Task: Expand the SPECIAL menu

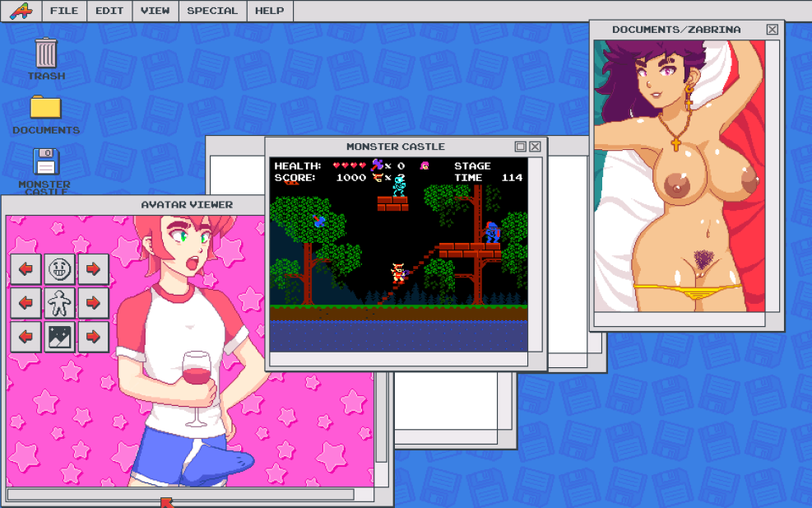Action: (x=212, y=11)
